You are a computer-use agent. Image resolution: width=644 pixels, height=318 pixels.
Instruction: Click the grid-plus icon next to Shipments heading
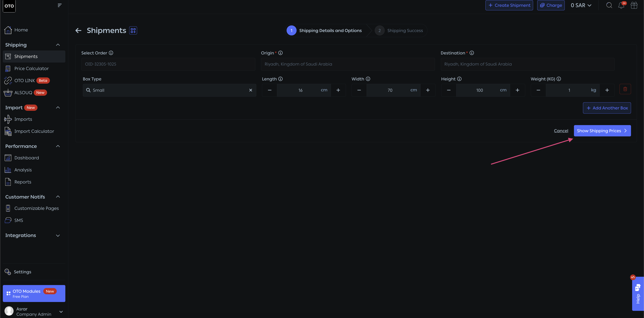(x=133, y=31)
